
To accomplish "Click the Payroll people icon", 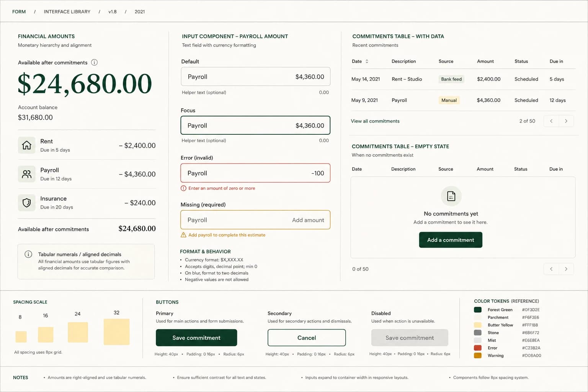I will tap(26, 174).
